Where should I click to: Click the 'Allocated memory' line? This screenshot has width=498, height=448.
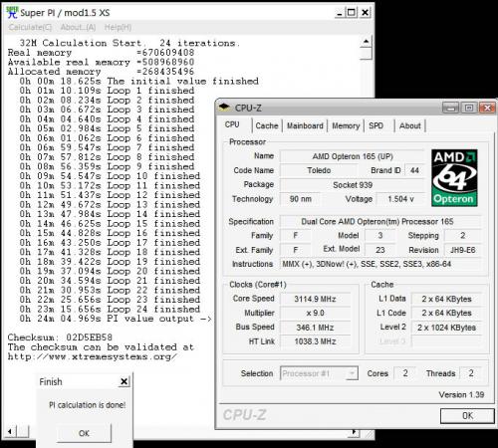[x=101, y=72]
